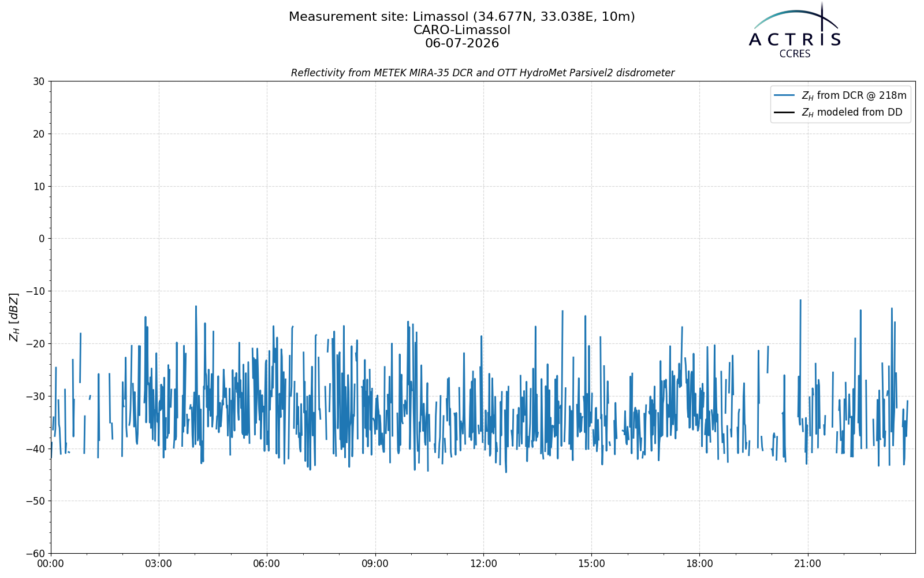Click the x-axis time label '03:00'

click(159, 564)
